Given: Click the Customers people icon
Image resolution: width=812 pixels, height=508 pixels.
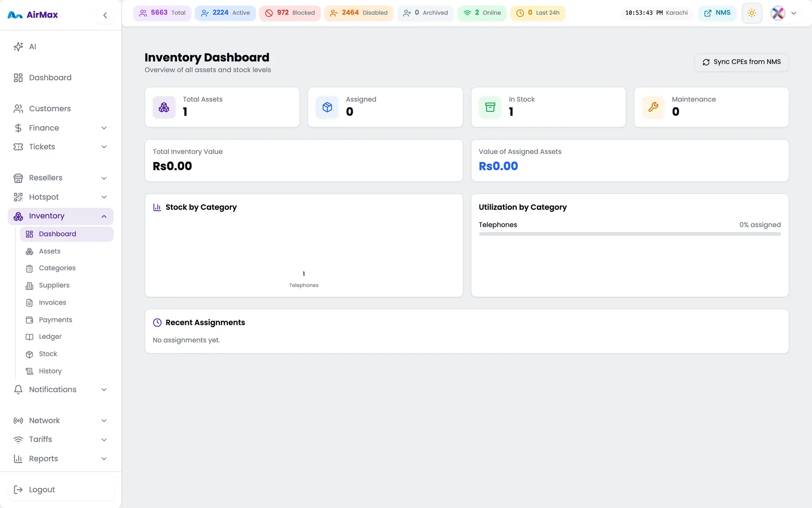Looking at the screenshot, I should (18, 109).
